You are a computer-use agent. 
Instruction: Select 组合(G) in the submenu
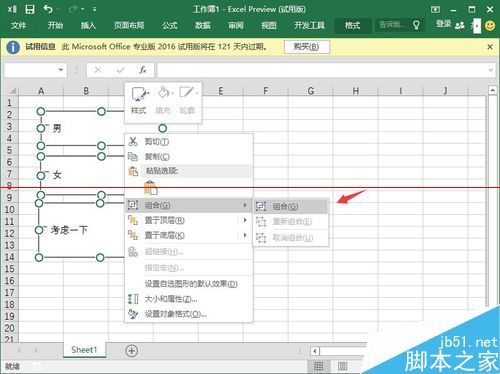[x=290, y=207]
